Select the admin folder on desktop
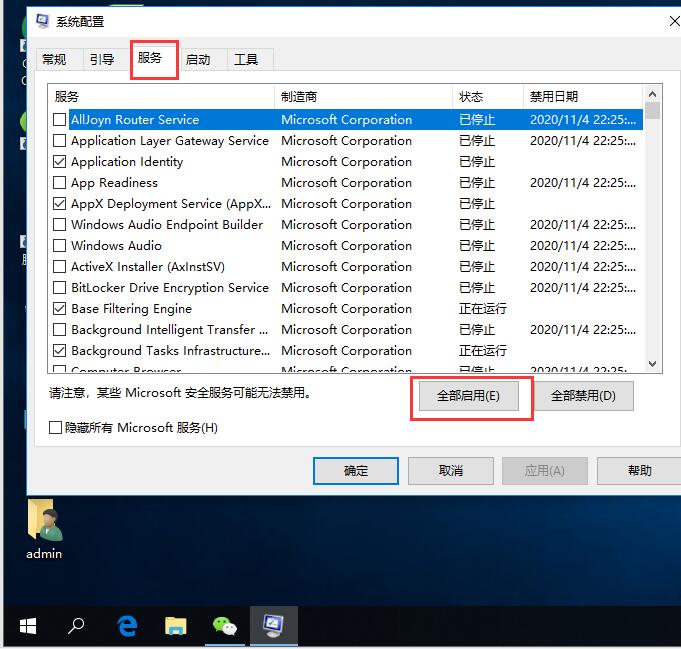Screen dimensions: 681x649 (44, 530)
